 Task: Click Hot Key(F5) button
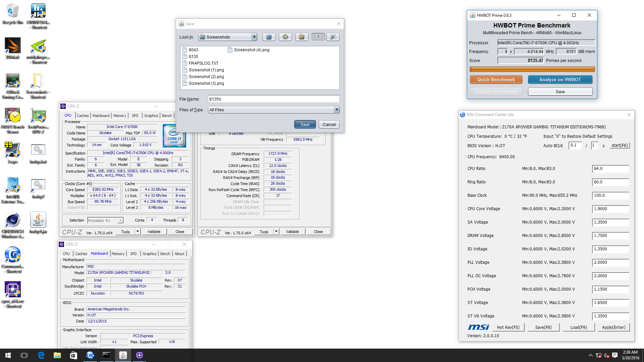click(x=508, y=327)
